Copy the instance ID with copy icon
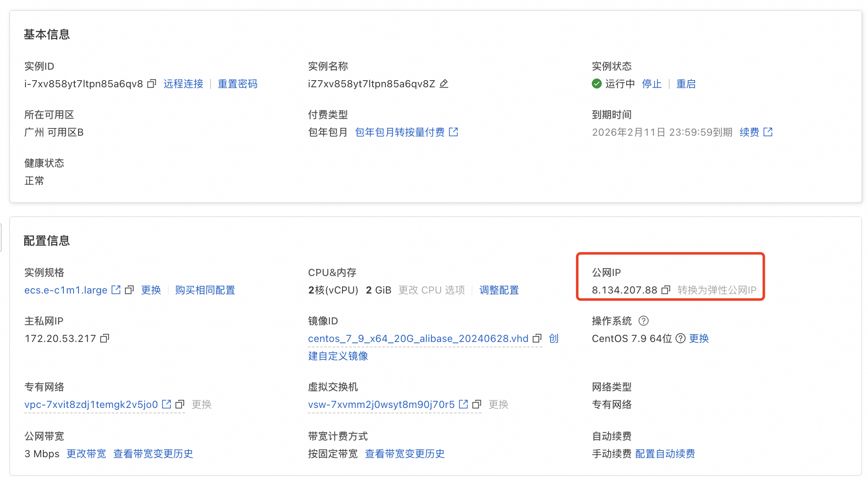 tap(152, 84)
